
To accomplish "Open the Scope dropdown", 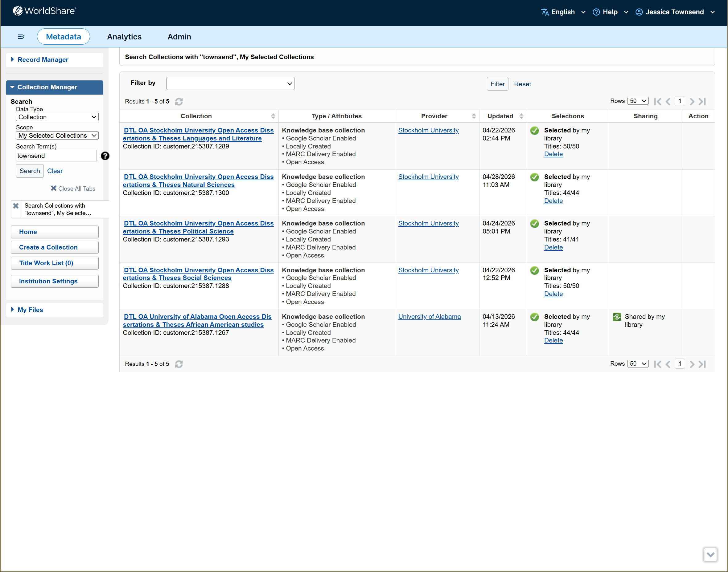I will tap(57, 136).
